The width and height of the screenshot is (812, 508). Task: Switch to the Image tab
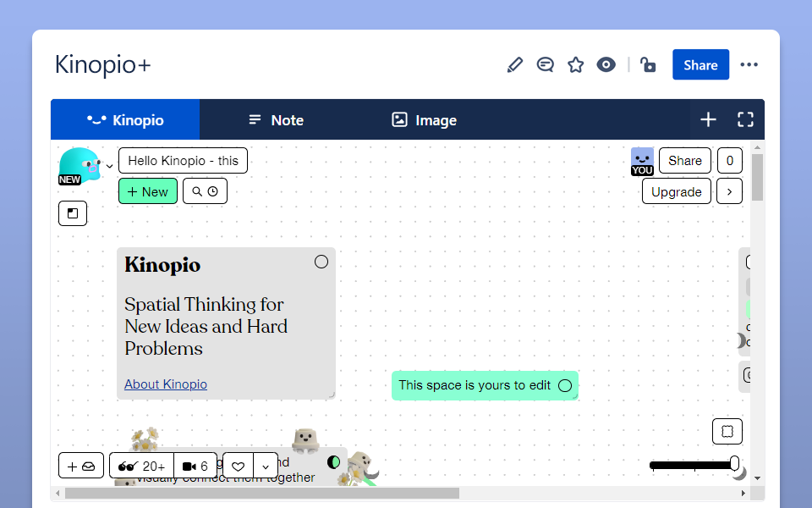tap(424, 119)
